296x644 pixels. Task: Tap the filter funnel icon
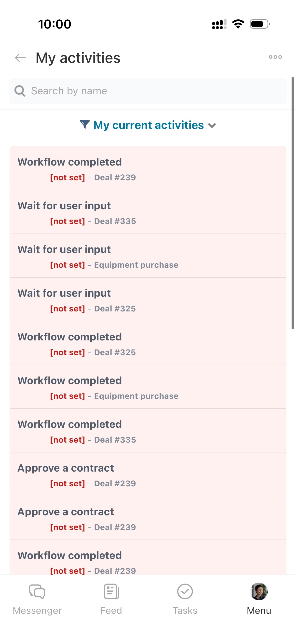coord(85,124)
